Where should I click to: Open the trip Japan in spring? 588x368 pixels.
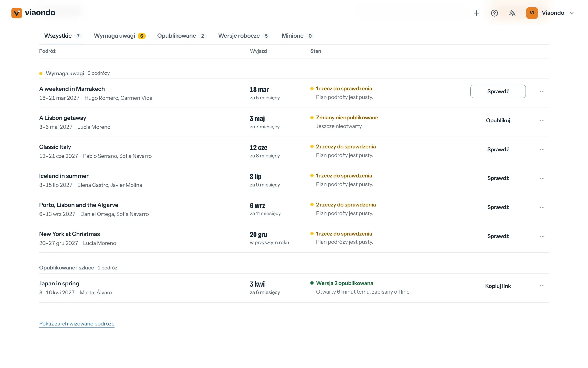pyautogui.click(x=59, y=284)
